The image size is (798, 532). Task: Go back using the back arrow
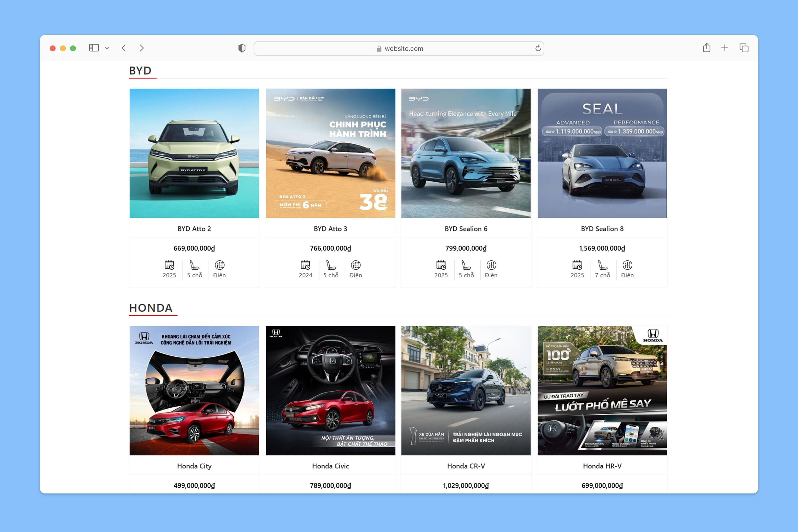pos(124,48)
